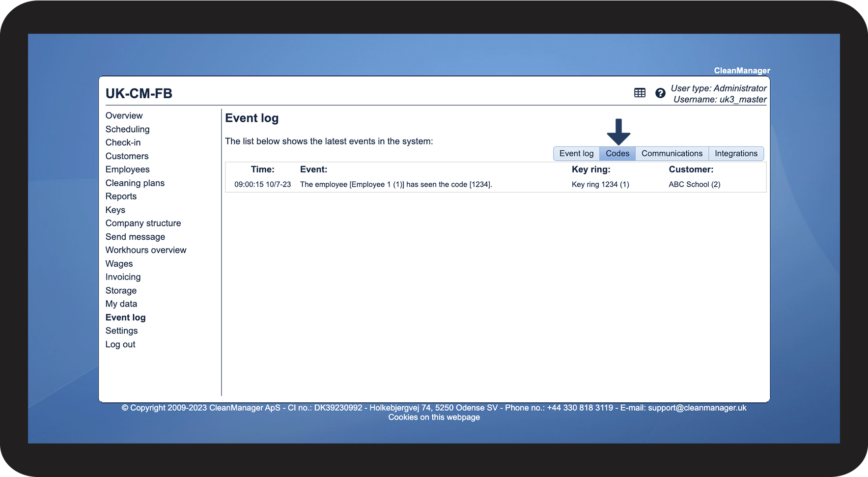Click Log out in the sidebar
The image size is (868, 477).
tap(120, 344)
